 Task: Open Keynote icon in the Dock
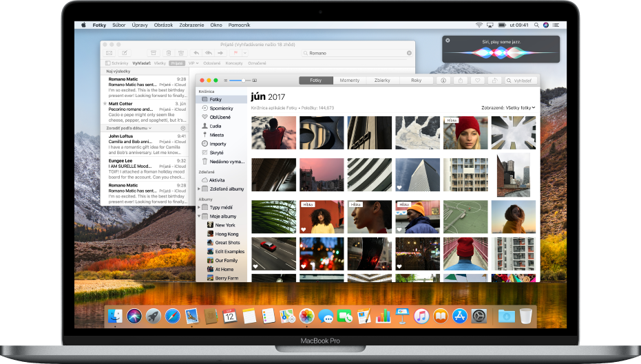(402, 317)
